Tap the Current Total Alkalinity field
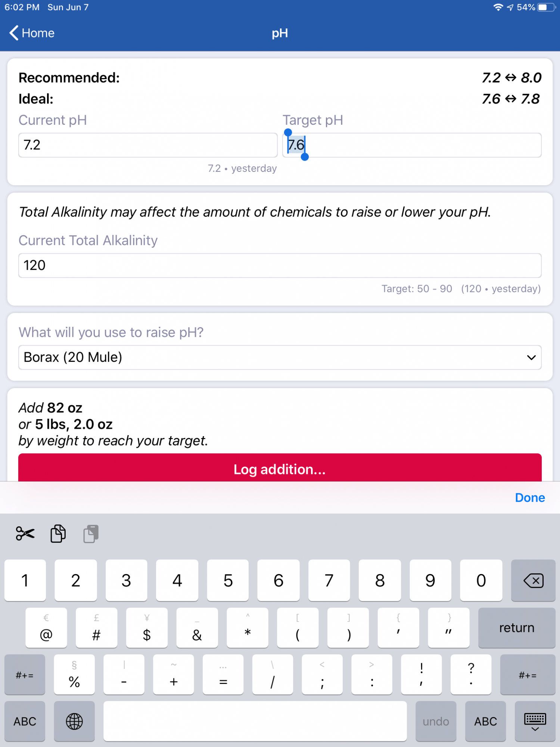Image resolution: width=560 pixels, height=747 pixels. tap(280, 266)
